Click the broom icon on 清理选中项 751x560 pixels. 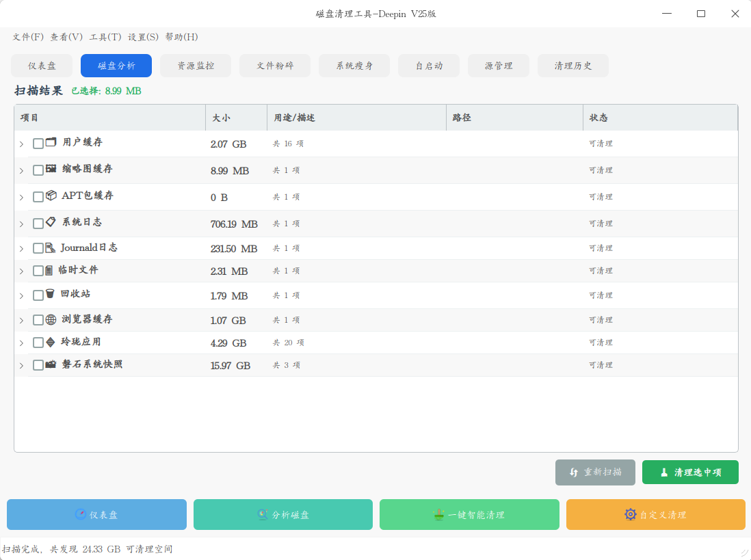click(664, 472)
